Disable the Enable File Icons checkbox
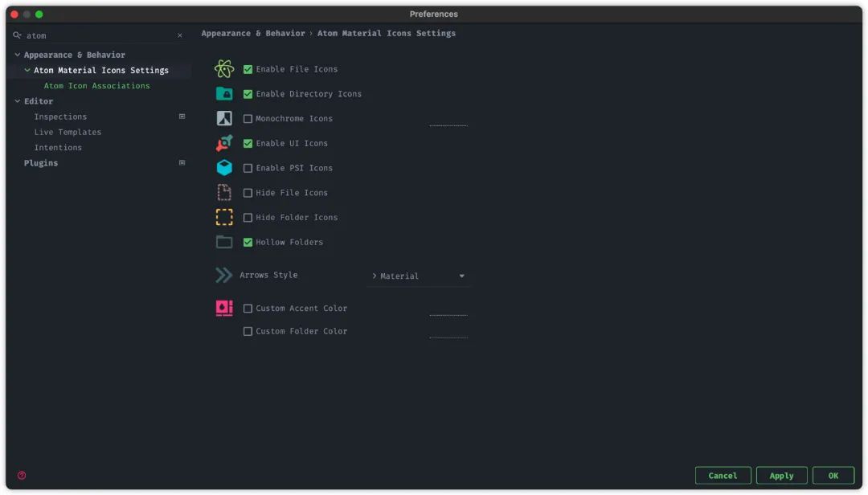The image size is (868, 495). (x=248, y=69)
